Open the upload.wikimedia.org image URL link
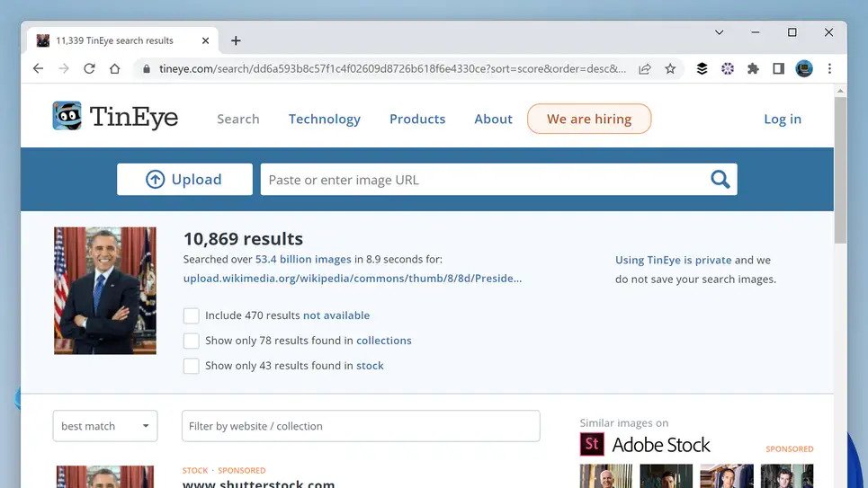The width and height of the screenshot is (868, 488). point(352,279)
